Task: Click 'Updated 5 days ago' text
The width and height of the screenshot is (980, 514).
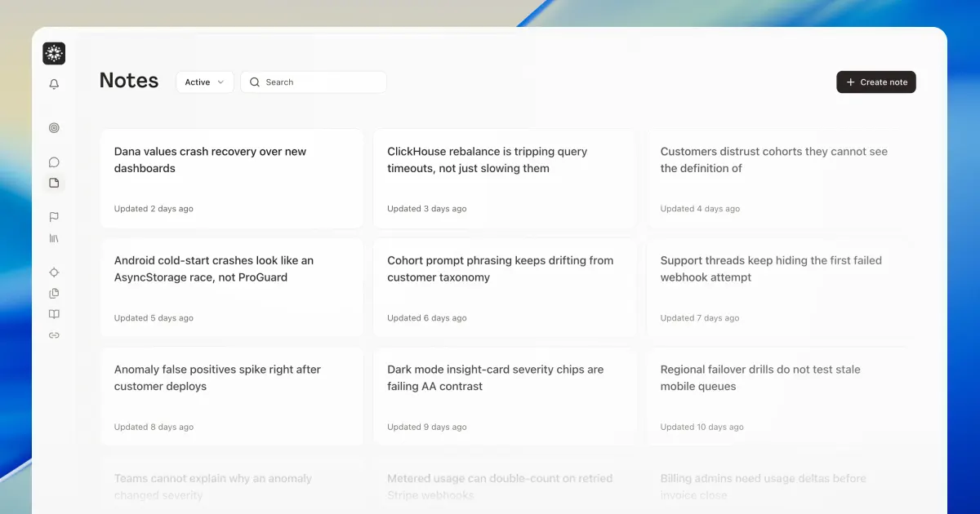Action: [x=154, y=318]
